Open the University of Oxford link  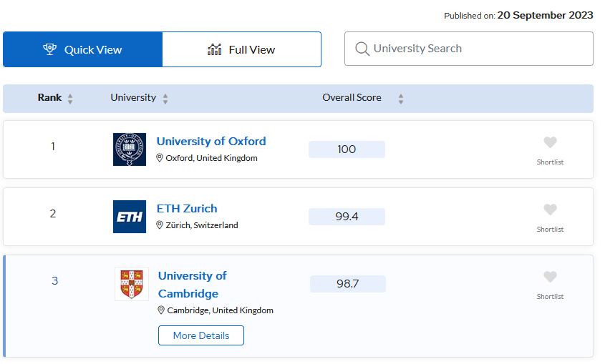(x=211, y=141)
